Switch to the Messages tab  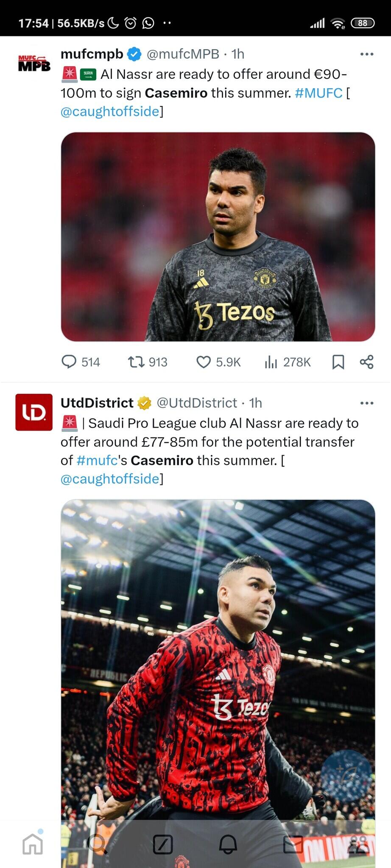(293, 844)
